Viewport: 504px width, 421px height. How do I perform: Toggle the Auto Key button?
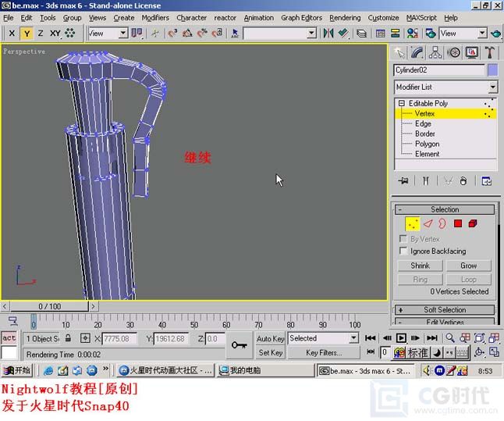270,339
